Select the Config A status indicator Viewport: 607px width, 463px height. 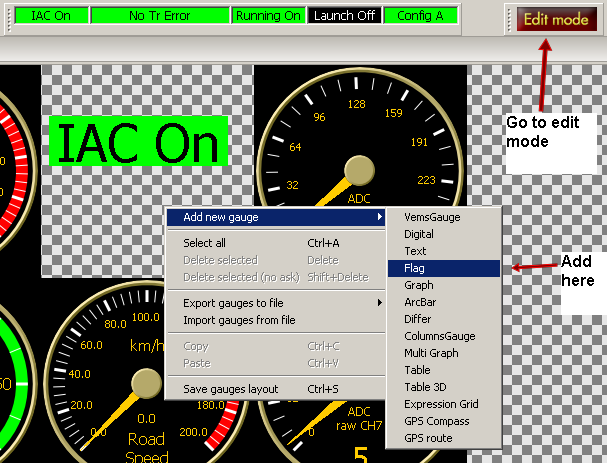pos(421,16)
